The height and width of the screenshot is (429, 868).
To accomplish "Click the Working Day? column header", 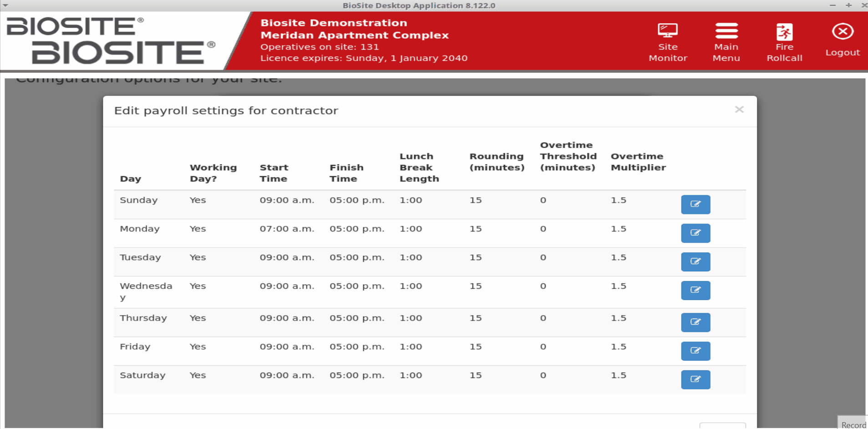I will tap(213, 173).
